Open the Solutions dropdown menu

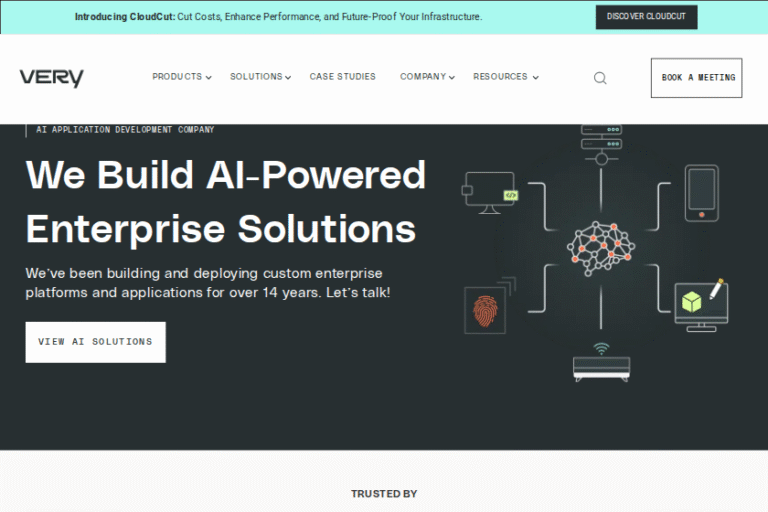pyautogui.click(x=260, y=77)
